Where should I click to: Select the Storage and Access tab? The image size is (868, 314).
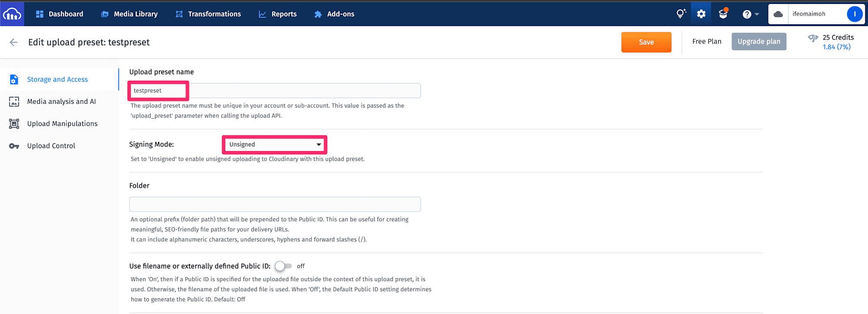click(x=59, y=79)
